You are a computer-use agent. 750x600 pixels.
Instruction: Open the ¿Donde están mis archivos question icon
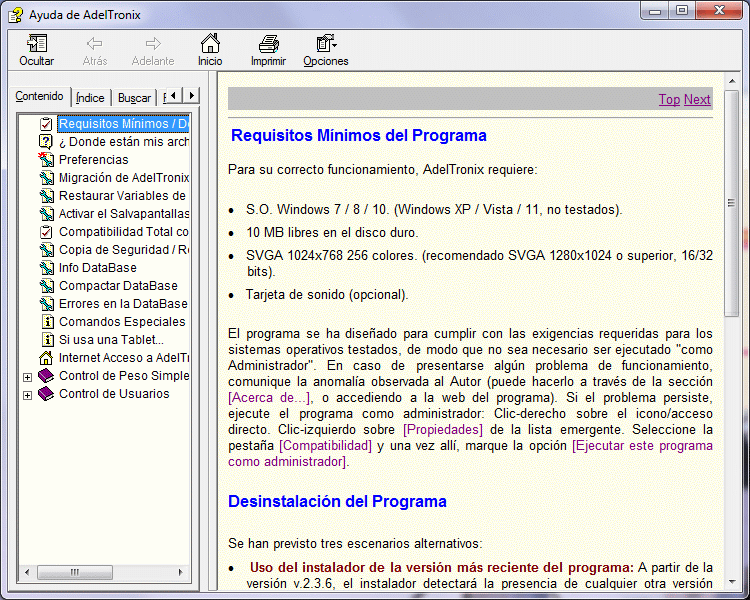46,142
